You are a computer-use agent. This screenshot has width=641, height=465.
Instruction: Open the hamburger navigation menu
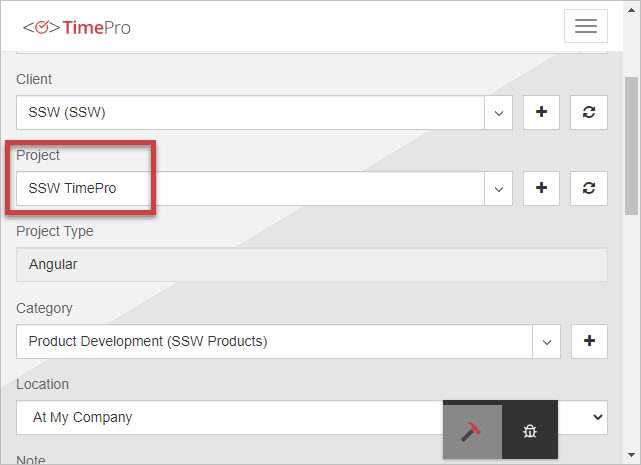[x=585, y=27]
